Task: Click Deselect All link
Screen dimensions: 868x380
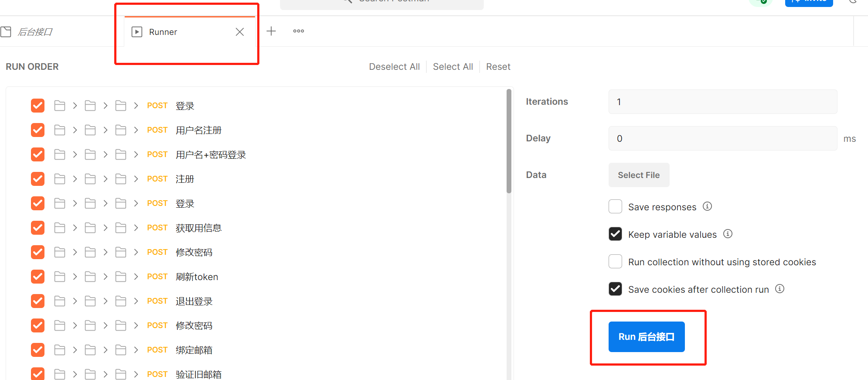Action: 394,67
